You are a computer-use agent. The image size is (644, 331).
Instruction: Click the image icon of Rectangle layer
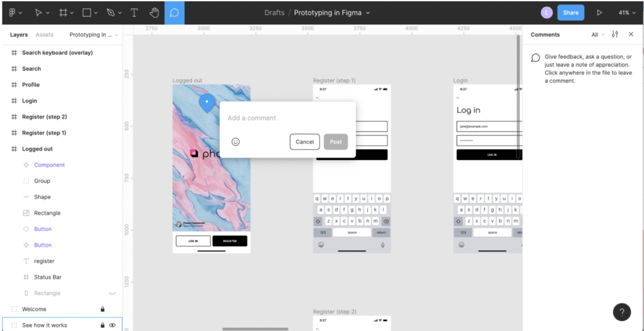point(26,213)
